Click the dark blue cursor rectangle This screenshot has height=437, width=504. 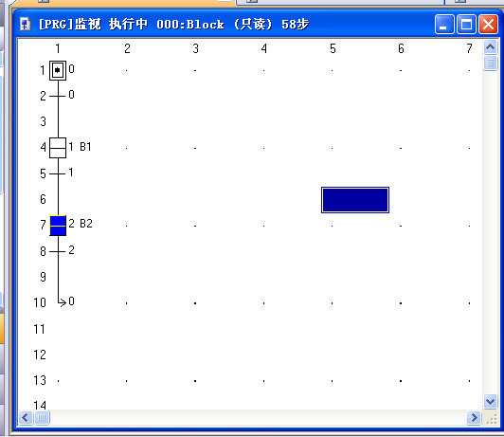[355, 200]
